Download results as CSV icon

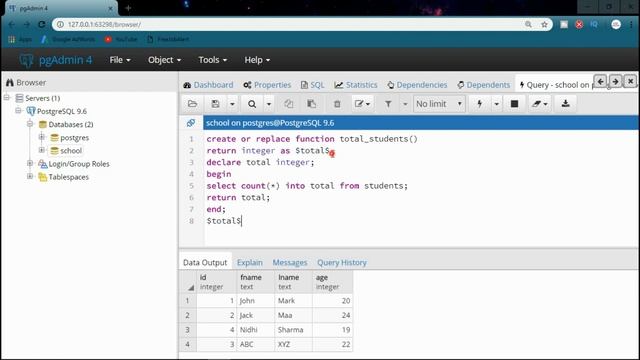coord(565,104)
